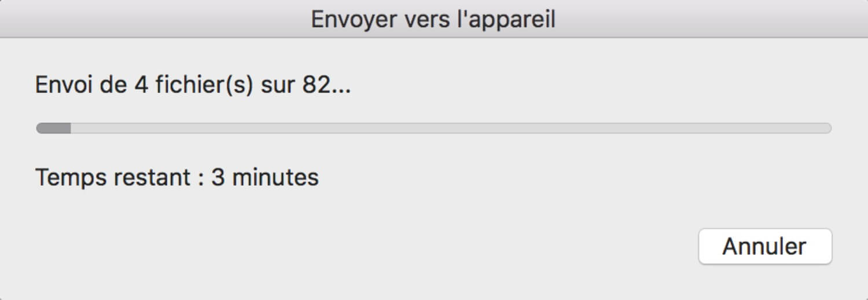Click the middle of the transfer progress bar
The image size is (868, 300).
tap(434, 128)
